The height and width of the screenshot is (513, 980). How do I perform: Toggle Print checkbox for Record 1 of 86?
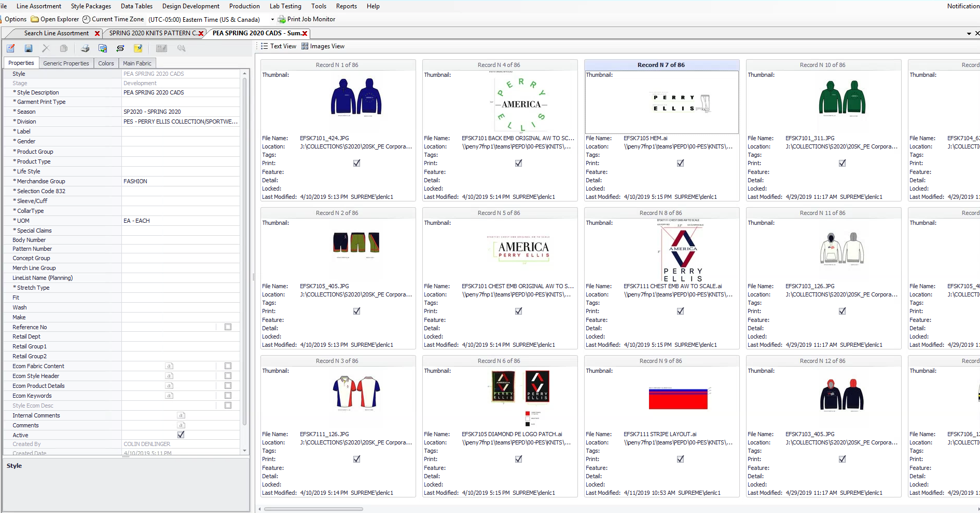357,163
